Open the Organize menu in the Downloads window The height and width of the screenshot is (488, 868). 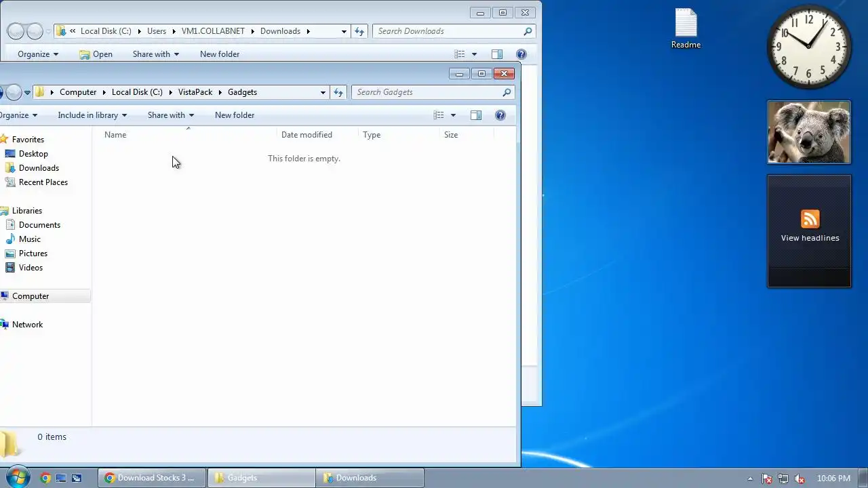38,54
